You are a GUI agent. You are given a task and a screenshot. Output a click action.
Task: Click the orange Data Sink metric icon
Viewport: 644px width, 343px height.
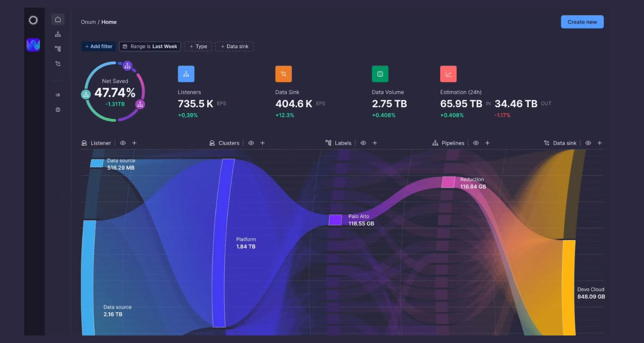click(283, 74)
